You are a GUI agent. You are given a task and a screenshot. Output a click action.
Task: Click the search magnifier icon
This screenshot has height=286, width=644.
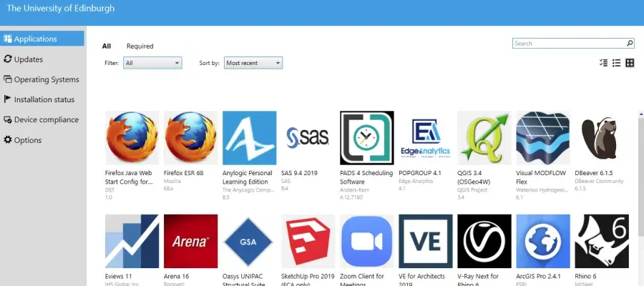click(630, 43)
